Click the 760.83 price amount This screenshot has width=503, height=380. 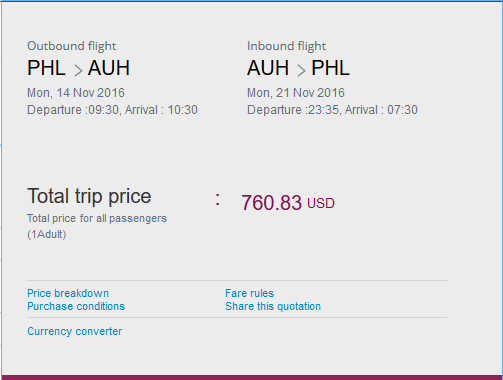click(271, 203)
